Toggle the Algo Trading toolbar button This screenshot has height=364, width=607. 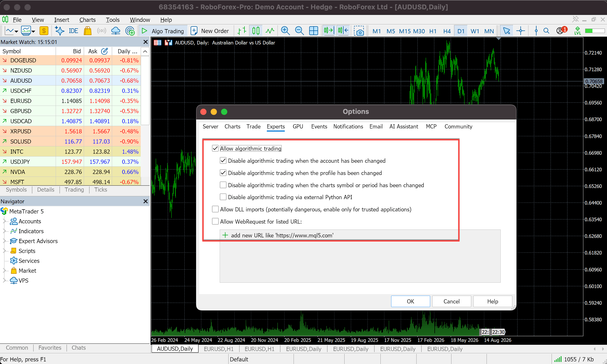tap(163, 31)
